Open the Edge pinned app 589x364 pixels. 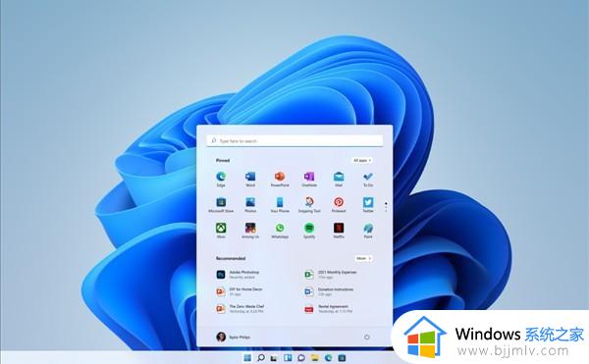(x=221, y=179)
